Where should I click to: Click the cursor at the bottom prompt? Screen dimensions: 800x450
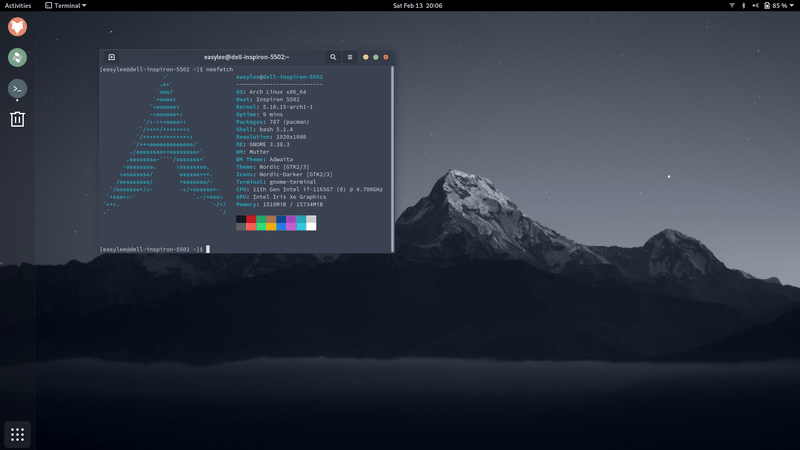[x=208, y=249]
